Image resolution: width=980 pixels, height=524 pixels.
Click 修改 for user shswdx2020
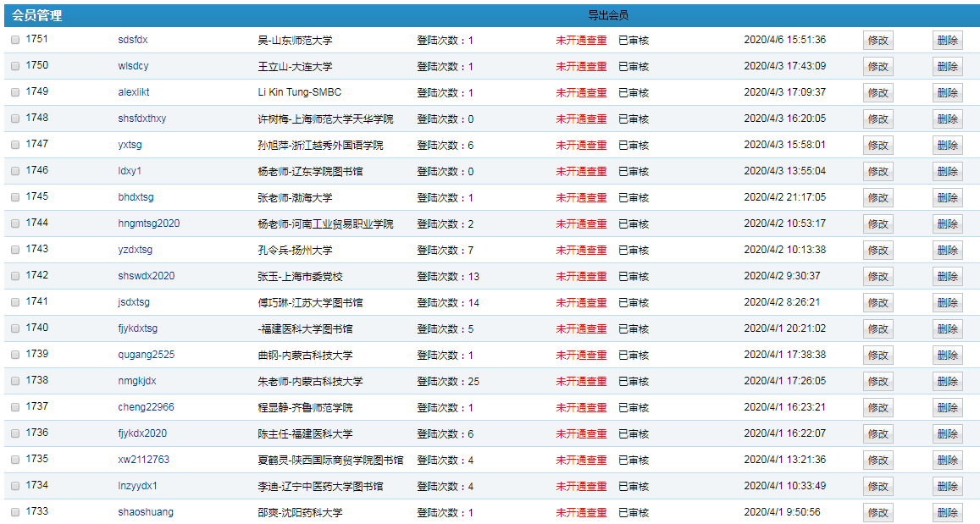tap(878, 277)
